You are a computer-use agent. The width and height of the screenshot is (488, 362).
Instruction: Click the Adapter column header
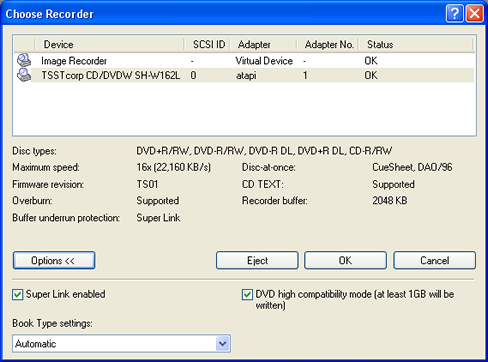(x=263, y=44)
